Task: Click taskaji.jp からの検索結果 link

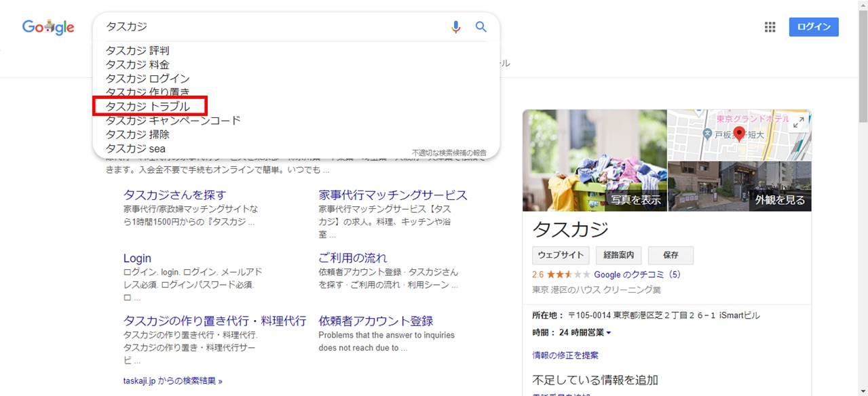Action: pos(172,381)
